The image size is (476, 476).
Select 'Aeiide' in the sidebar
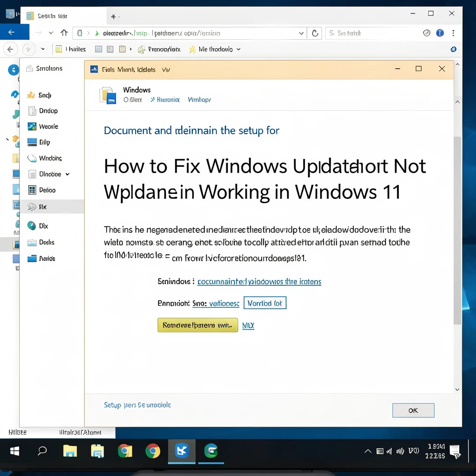coord(41,259)
